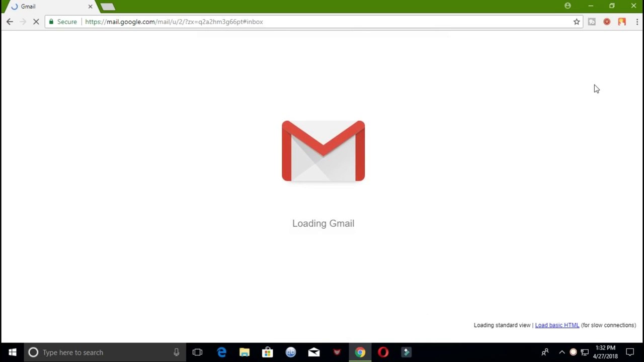Screen dimensions: 644x362
Task: Restore down the Chrome window
Action: 612,6
